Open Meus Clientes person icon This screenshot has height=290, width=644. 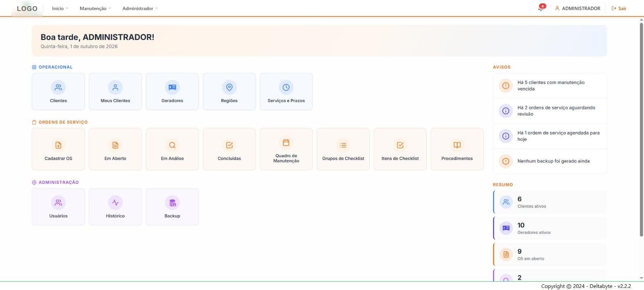pos(115,87)
